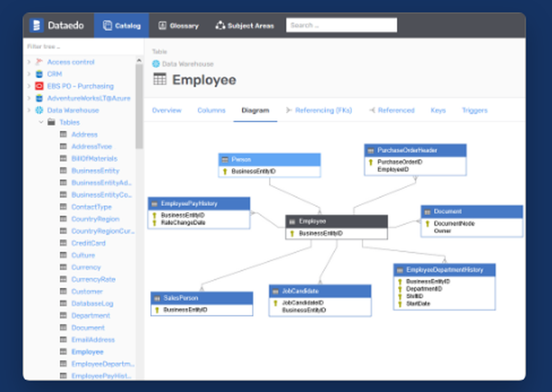Select the Diagram tab
The width and height of the screenshot is (552, 392).
(255, 110)
